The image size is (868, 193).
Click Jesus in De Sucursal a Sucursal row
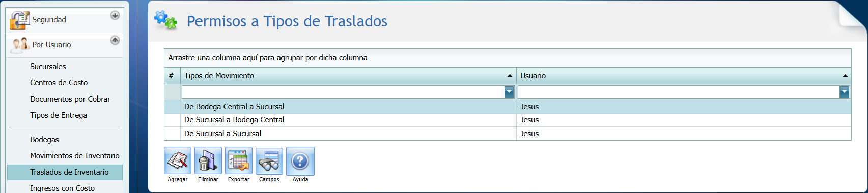tap(529, 134)
